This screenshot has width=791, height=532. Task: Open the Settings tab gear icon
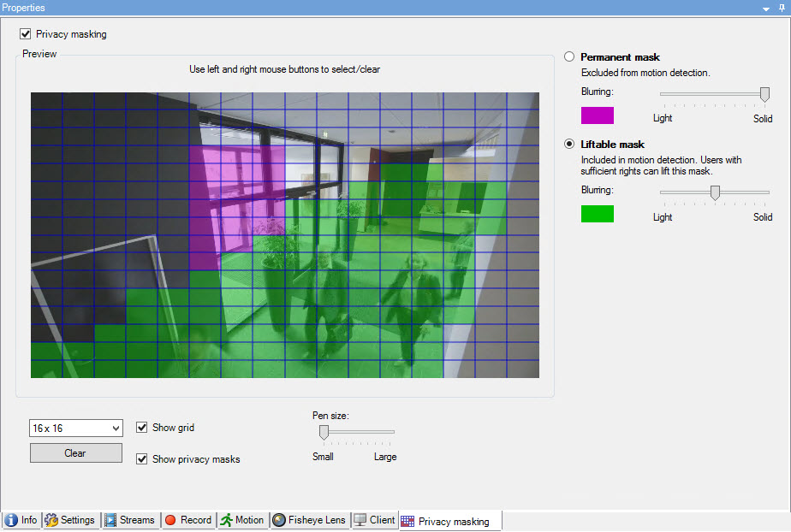point(51,520)
